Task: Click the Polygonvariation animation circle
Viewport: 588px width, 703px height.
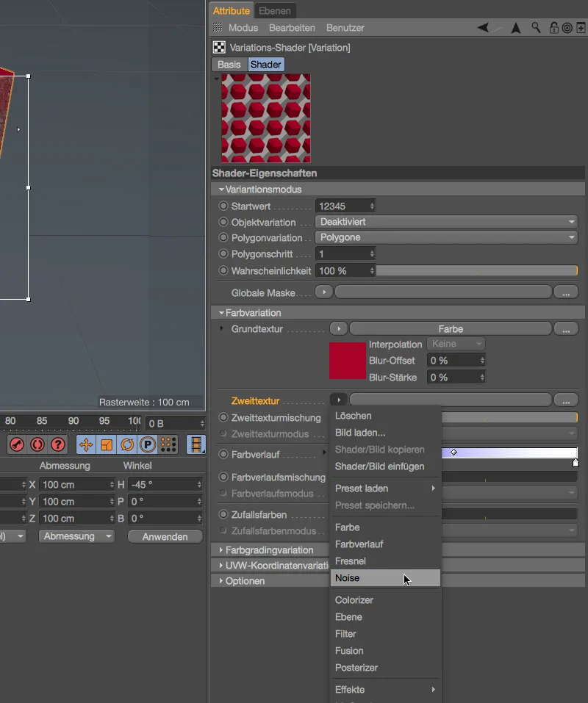Action: 223,237
